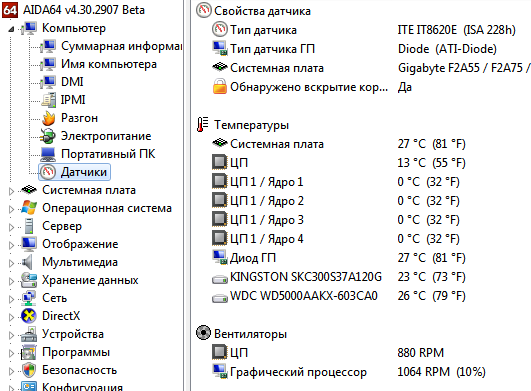This screenshot has width=531, height=391.
Task: Expand the Хранение данных tree node
Action: pos(11,281)
